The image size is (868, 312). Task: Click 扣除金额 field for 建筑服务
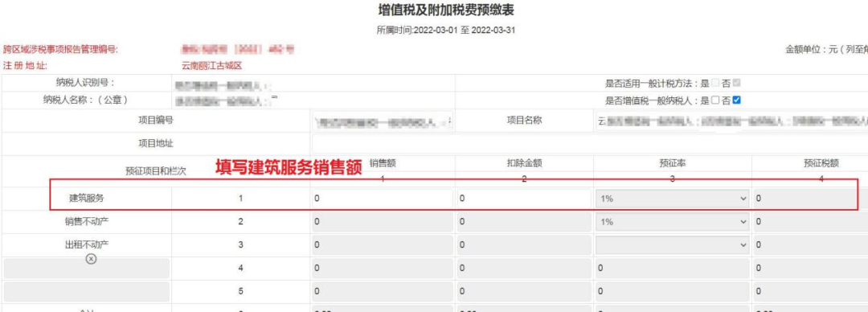(525, 199)
